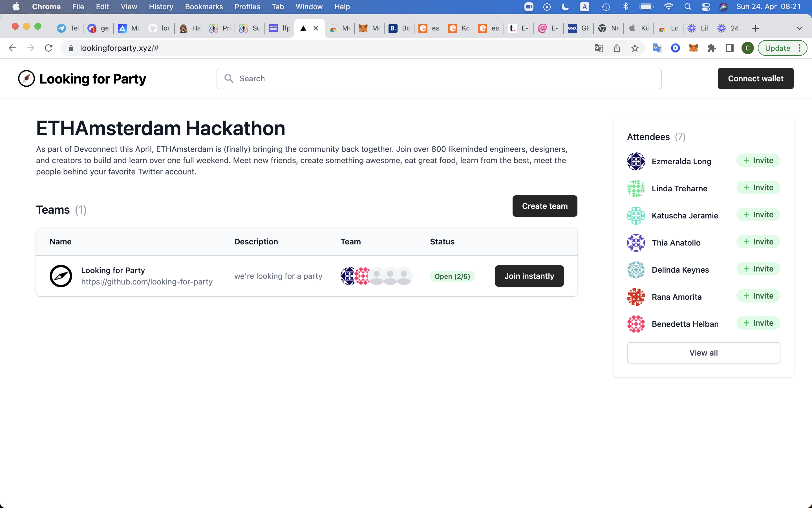Click Create team button
Image resolution: width=812 pixels, height=508 pixels.
coord(545,206)
